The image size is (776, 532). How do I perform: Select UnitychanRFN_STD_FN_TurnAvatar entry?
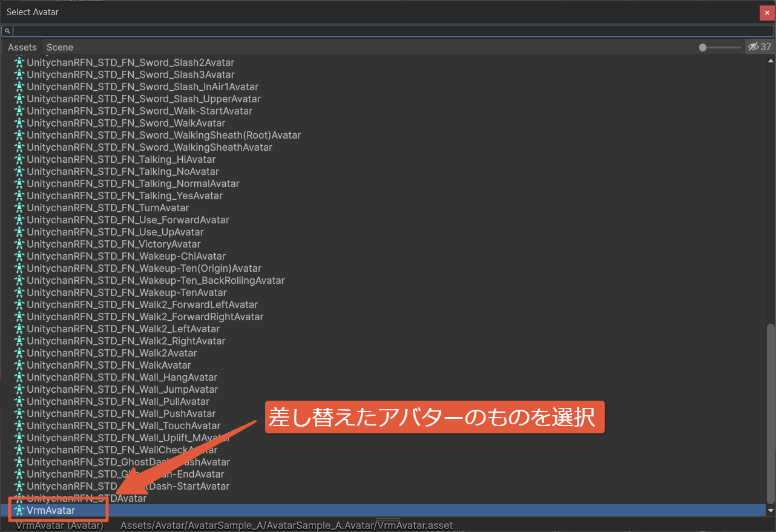click(x=108, y=208)
